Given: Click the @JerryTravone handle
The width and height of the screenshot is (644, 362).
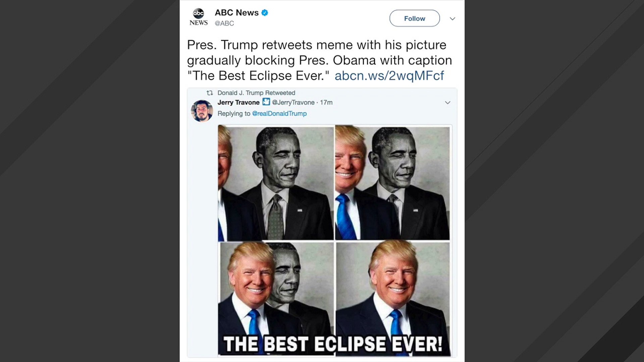Looking at the screenshot, I should (x=293, y=103).
